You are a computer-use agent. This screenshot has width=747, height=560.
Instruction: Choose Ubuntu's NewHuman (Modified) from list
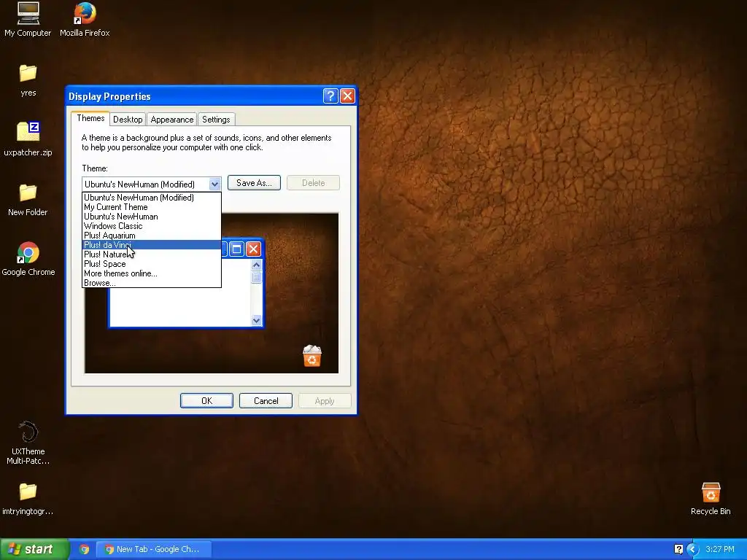point(152,197)
